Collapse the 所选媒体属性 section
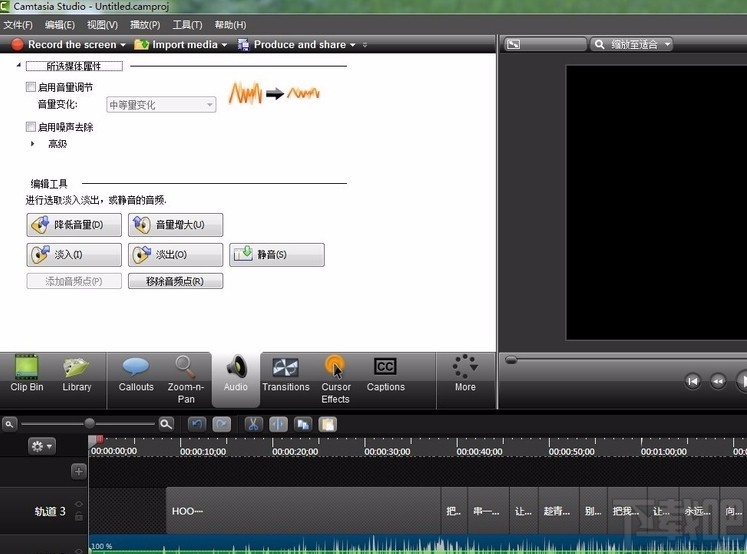747x554 pixels. [19, 65]
